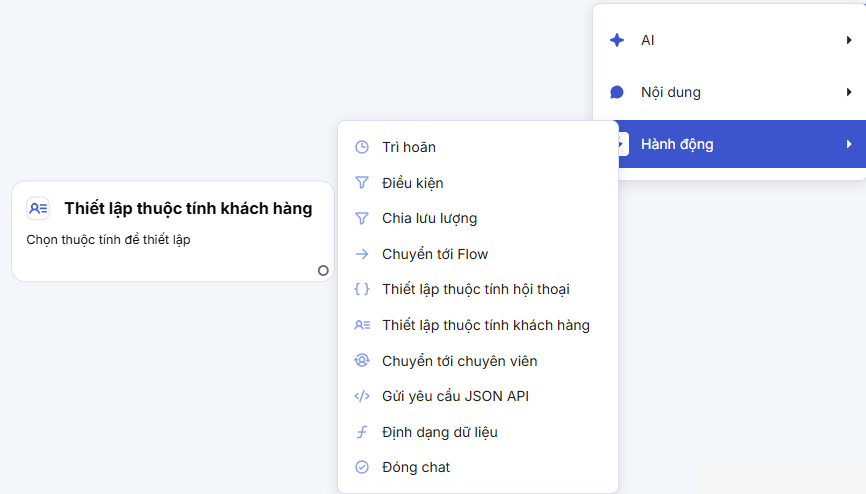
Task: Click the node title Thiết lập thuộc tính khách hàng
Action: coord(188,208)
